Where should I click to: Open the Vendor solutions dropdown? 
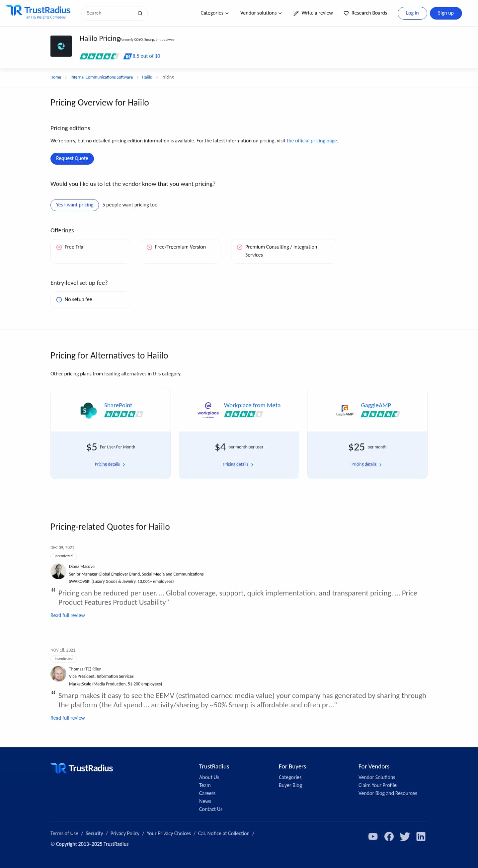(x=261, y=13)
